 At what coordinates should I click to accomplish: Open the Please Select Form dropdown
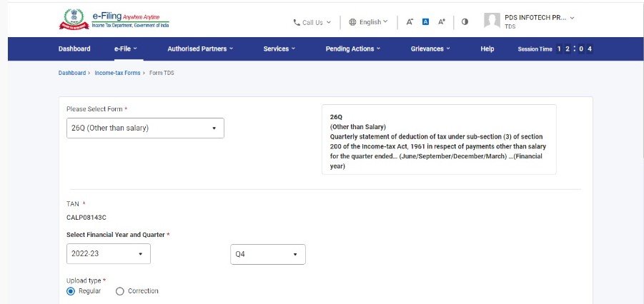click(145, 128)
